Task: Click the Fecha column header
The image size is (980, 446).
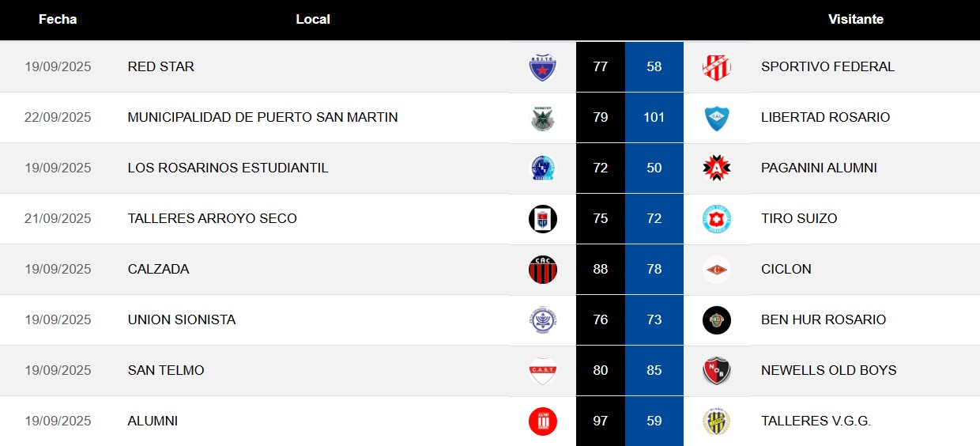Action: [x=58, y=19]
